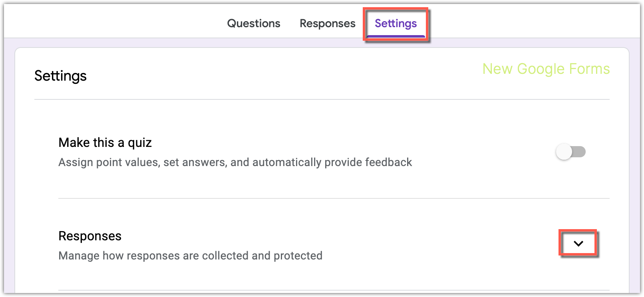This screenshot has width=644, height=297.
Task: Show how responses are collected and protected
Action: tap(578, 243)
